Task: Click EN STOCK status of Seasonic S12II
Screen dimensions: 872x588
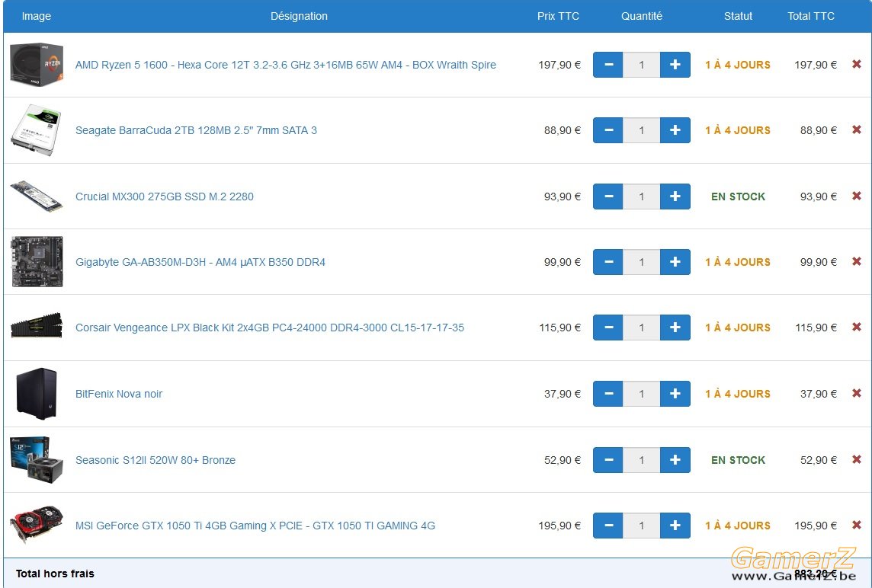Action: (x=738, y=459)
